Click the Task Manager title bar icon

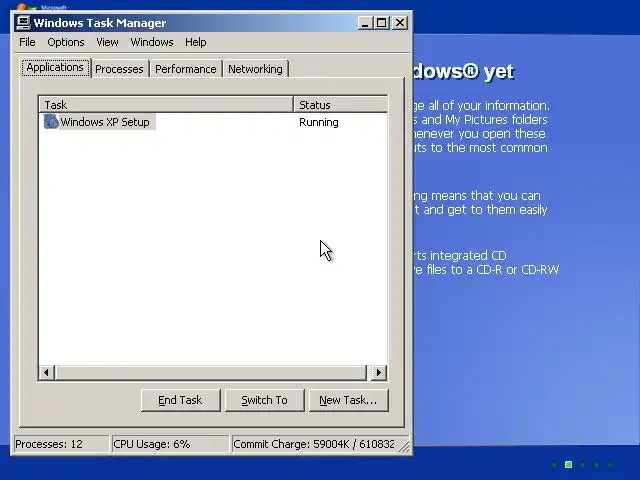[23, 23]
